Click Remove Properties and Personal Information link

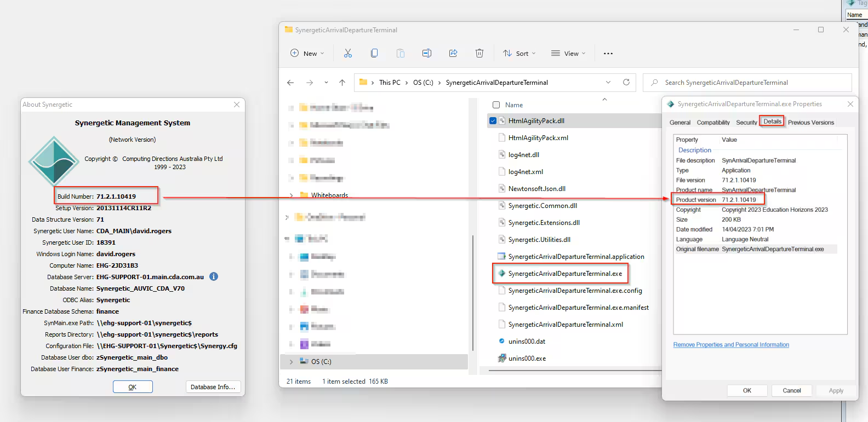click(731, 345)
